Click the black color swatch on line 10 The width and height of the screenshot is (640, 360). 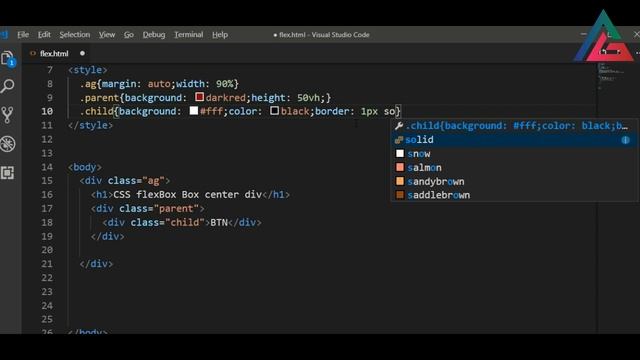click(x=275, y=111)
